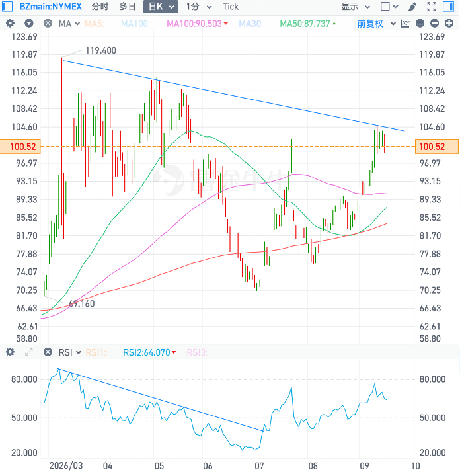460x476 pixels.
Task: Open MA indicator settings gear
Action: pos(10,23)
